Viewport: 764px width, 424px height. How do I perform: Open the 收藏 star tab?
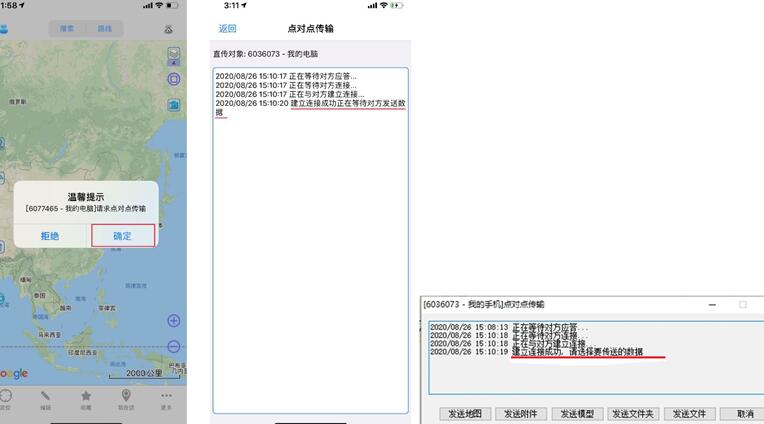point(86,399)
